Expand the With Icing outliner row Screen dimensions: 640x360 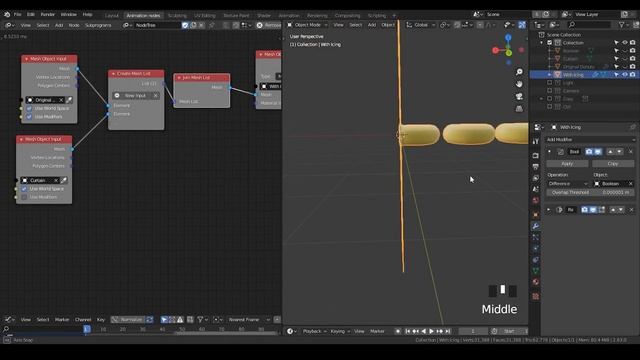tap(549, 75)
